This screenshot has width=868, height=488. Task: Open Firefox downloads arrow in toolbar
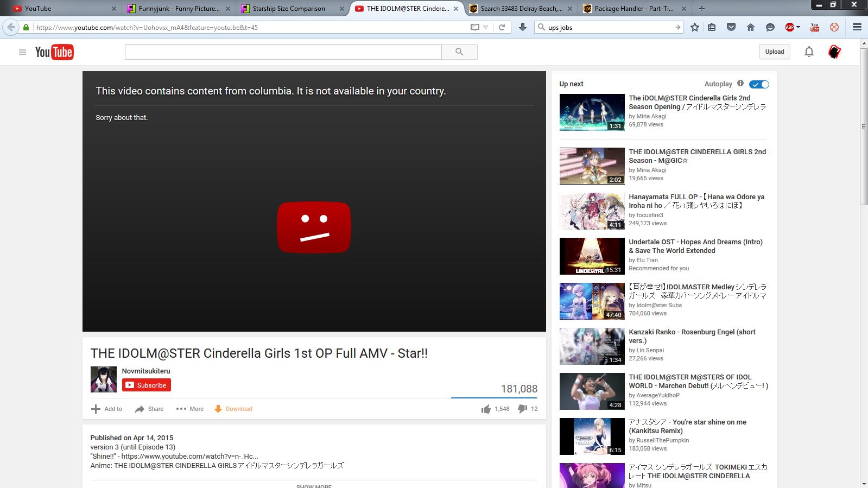coord(523,27)
